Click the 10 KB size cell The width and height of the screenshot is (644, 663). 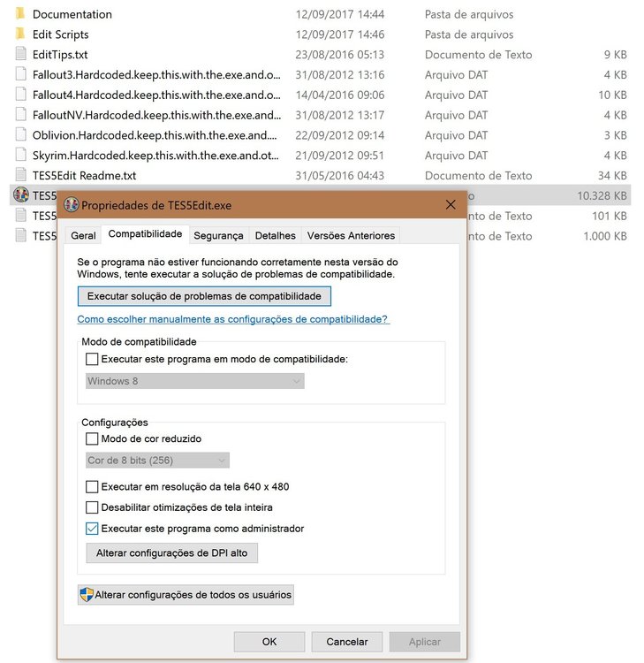612,95
